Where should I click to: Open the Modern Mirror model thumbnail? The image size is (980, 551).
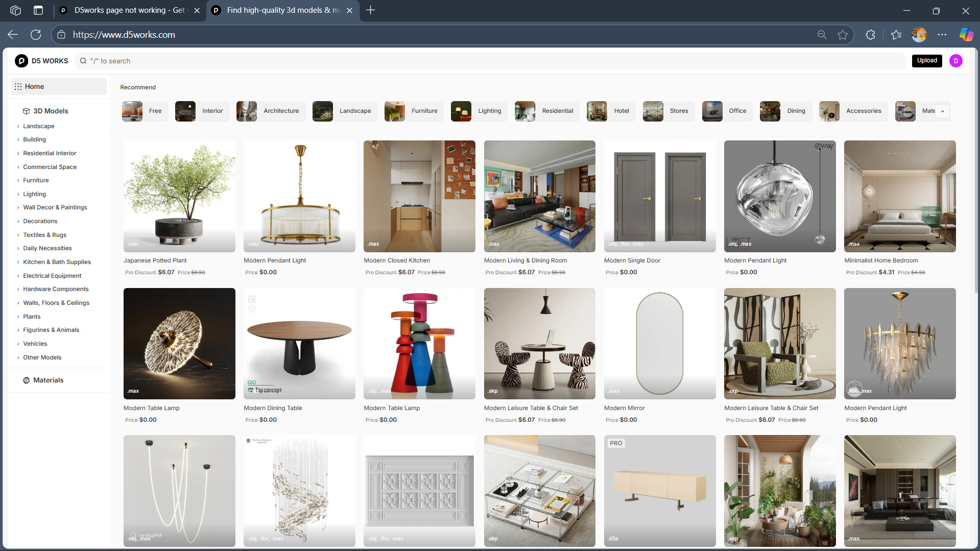click(x=659, y=343)
